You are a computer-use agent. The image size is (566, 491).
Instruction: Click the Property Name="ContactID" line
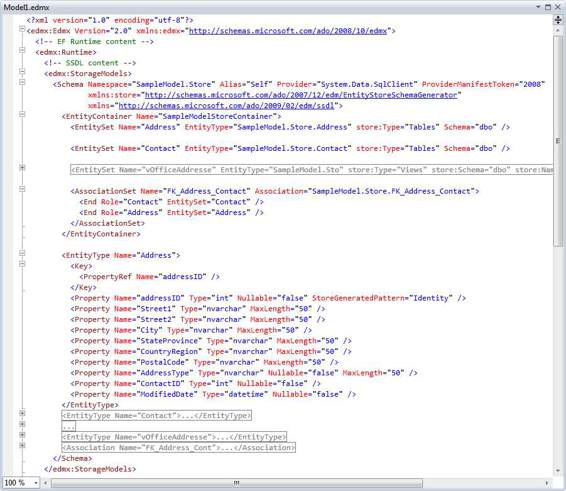click(x=196, y=384)
